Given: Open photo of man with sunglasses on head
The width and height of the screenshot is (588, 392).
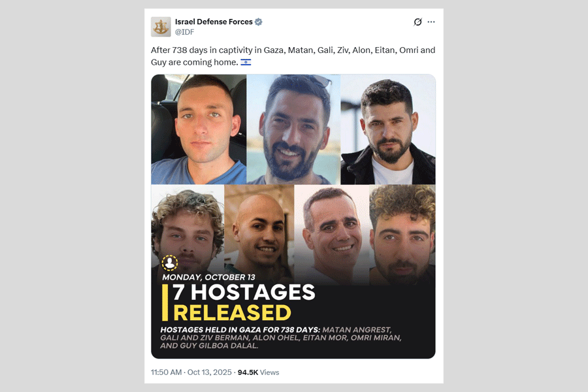Looking at the screenshot, I should (x=293, y=129).
